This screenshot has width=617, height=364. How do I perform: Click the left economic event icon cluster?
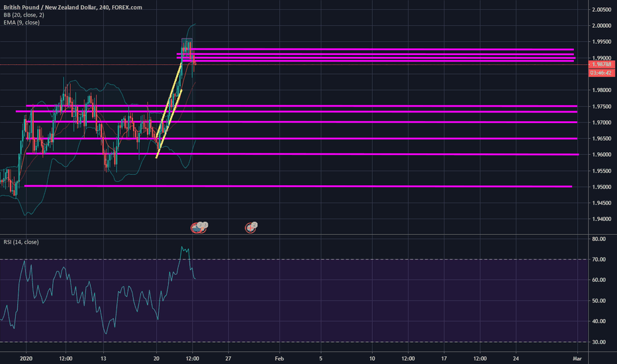point(200,227)
